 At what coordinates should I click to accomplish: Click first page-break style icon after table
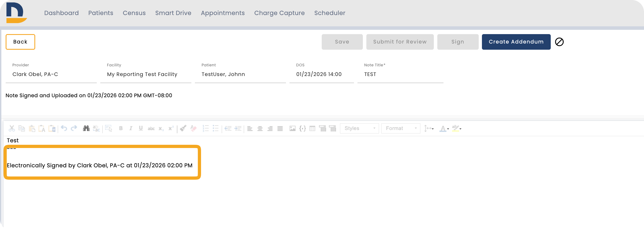(x=323, y=128)
